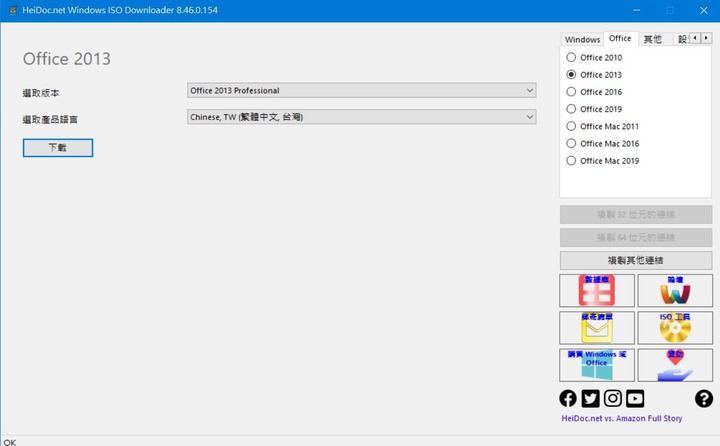Click the app icon in title bar
The height and width of the screenshot is (446, 720).
click(13, 10)
